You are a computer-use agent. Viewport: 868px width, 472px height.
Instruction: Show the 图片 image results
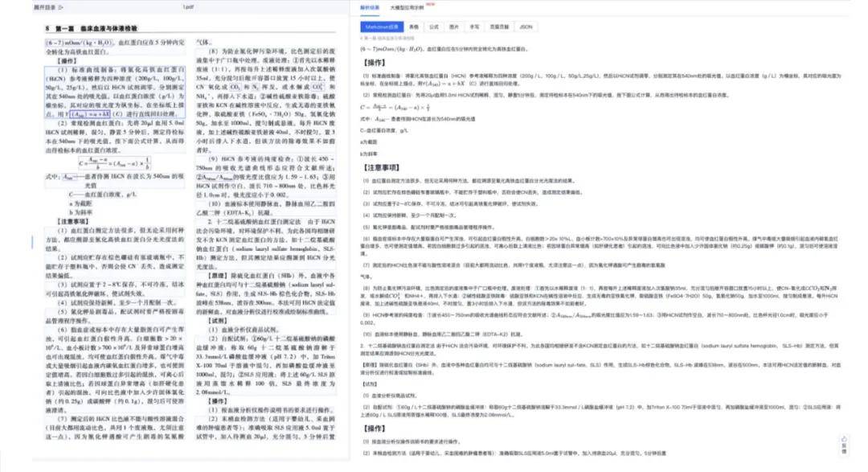pyautogui.click(x=455, y=27)
